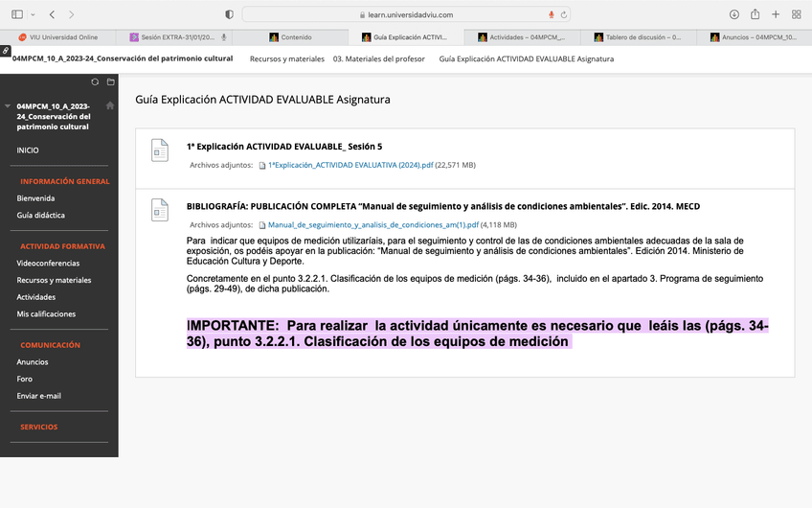
Task: Reload the page with refresh icon
Action: click(563, 14)
